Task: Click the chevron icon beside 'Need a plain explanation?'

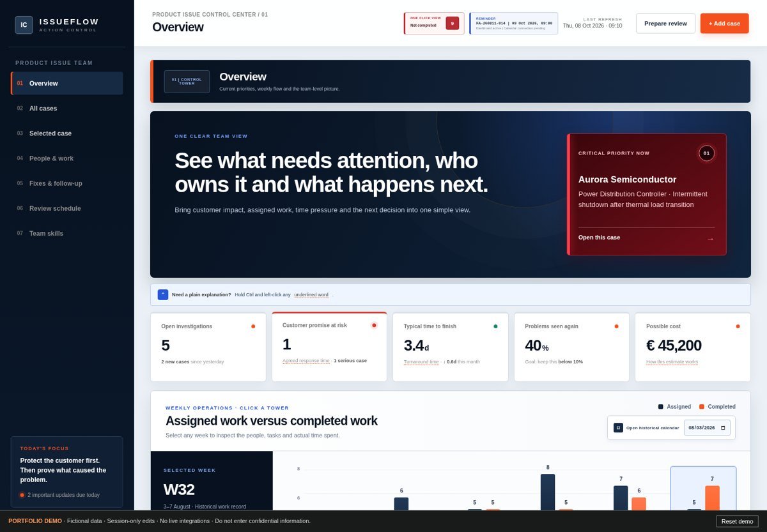Action: (163, 294)
